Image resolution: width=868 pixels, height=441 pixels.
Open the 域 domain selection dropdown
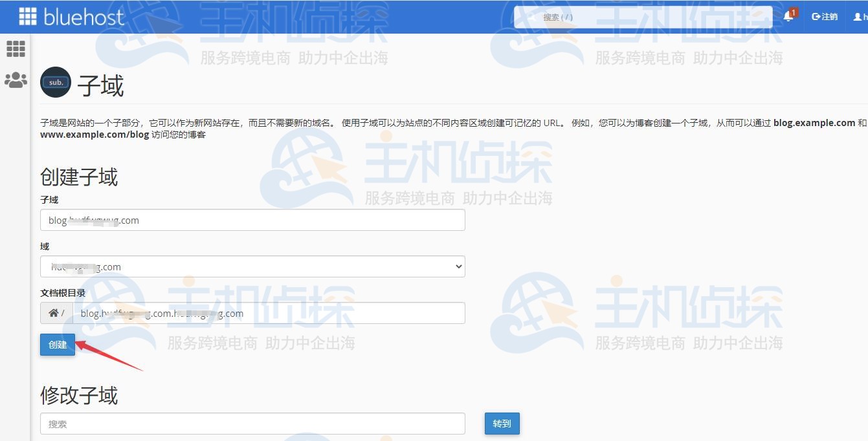pos(252,266)
